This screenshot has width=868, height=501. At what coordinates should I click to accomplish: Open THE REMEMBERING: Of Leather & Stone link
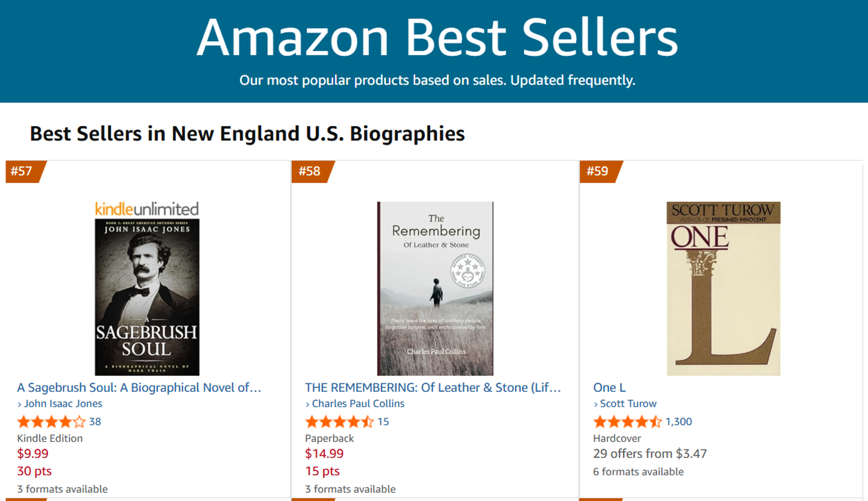coord(433,388)
